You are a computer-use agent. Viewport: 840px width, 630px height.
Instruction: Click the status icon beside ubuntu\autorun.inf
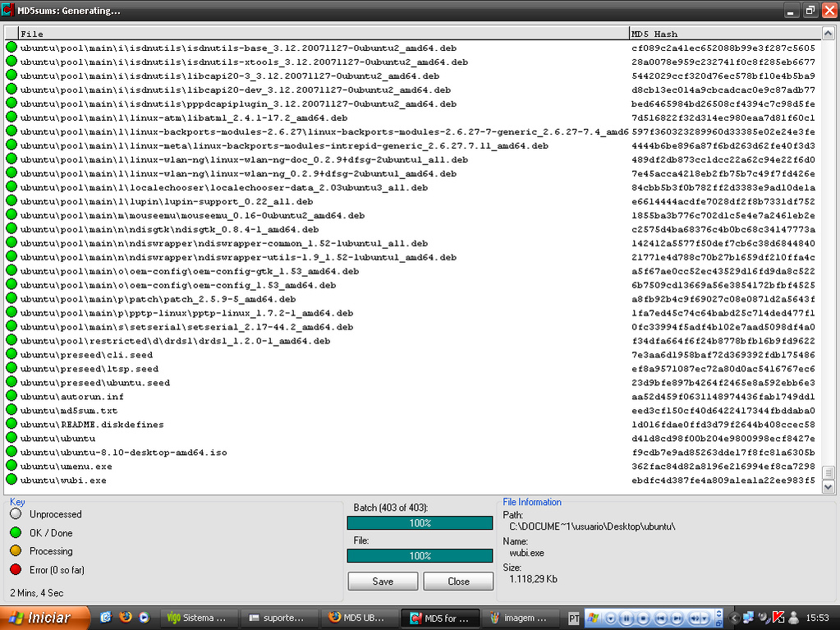[11, 396]
